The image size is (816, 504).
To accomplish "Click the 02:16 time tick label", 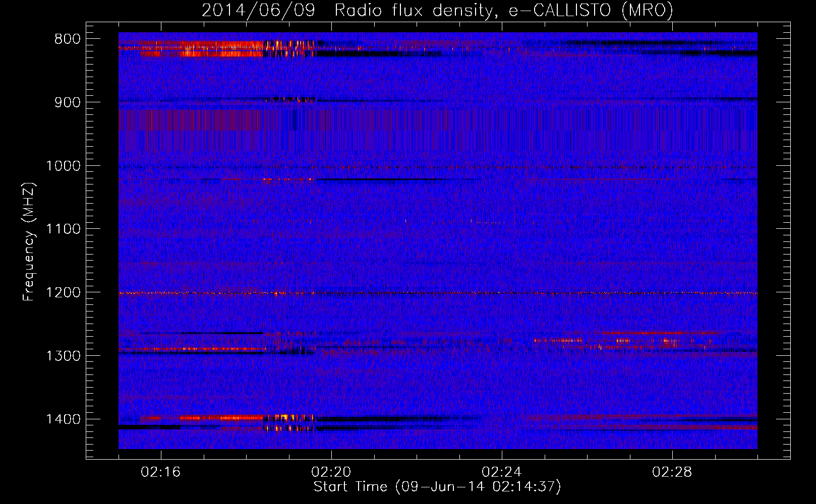I will [161, 472].
